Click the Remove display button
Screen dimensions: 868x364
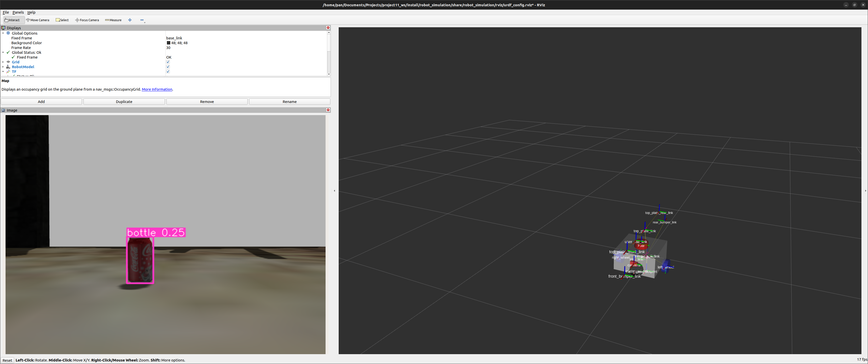click(207, 101)
